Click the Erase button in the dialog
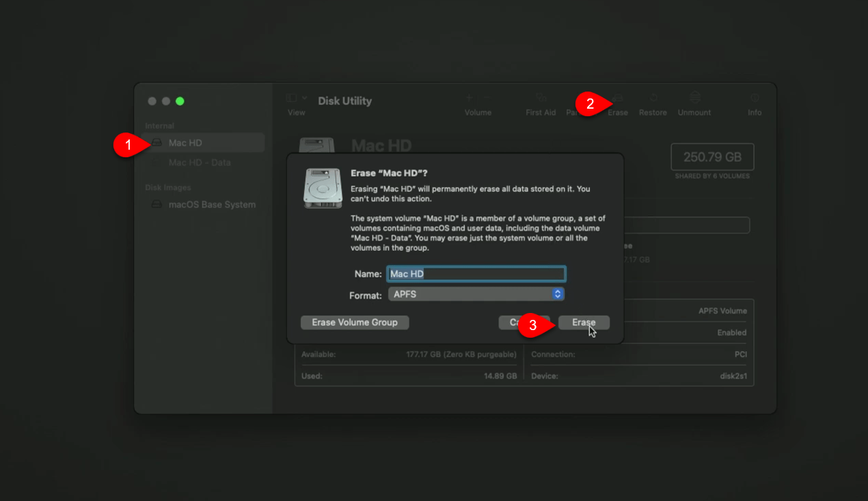 click(x=584, y=323)
